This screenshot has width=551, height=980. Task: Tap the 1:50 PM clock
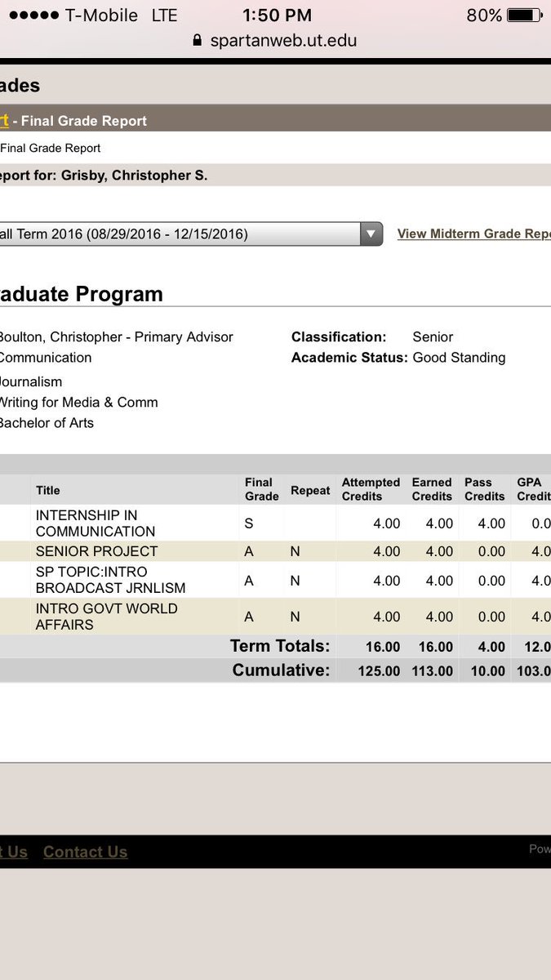pyautogui.click(x=276, y=16)
